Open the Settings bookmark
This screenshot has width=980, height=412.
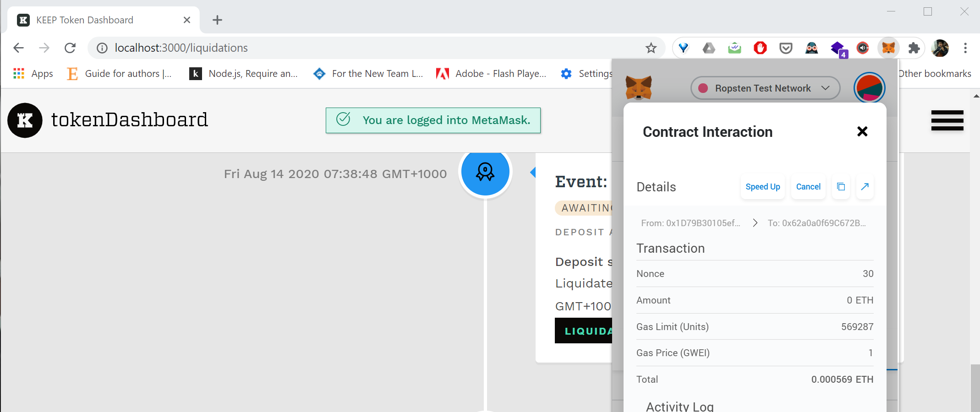[586, 74]
